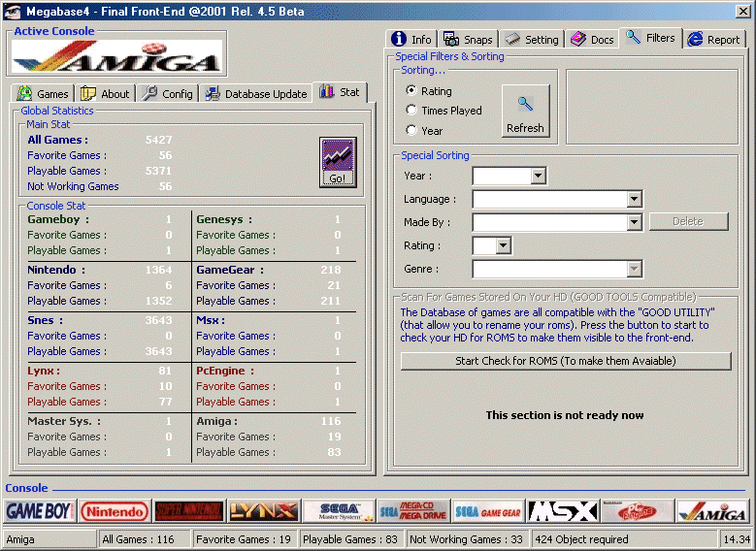
Task: Click the Go! statistics chart button
Action: [338, 162]
